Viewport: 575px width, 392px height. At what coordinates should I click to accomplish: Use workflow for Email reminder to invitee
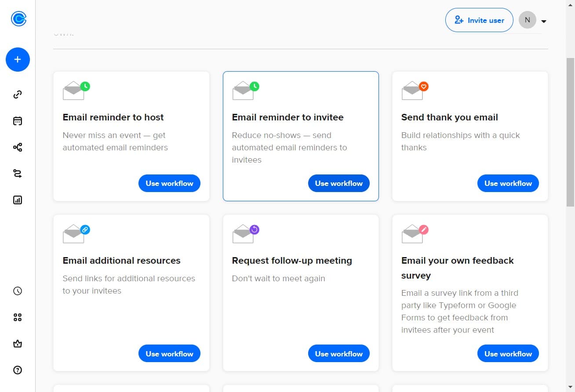click(338, 183)
